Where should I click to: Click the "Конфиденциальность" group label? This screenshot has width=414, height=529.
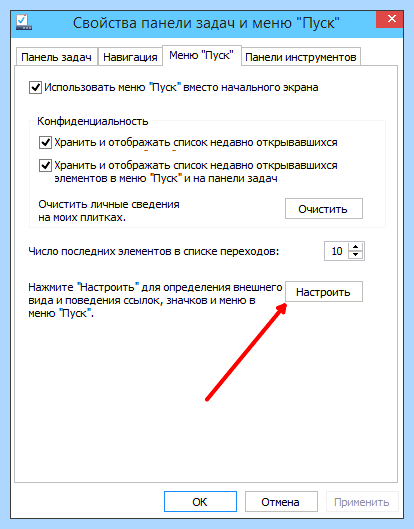click(93, 121)
